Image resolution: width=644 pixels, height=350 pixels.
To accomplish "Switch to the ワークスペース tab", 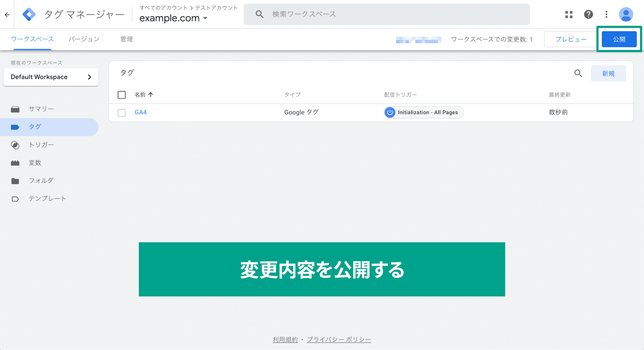I will (32, 39).
